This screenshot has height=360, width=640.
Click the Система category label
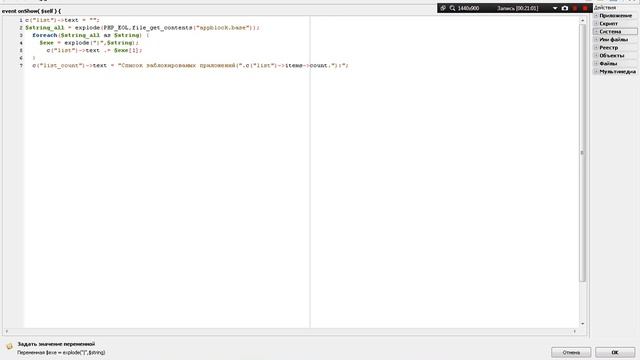pyautogui.click(x=610, y=31)
